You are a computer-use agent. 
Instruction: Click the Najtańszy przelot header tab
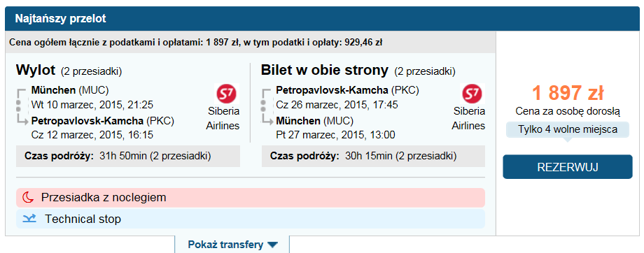coord(60,19)
